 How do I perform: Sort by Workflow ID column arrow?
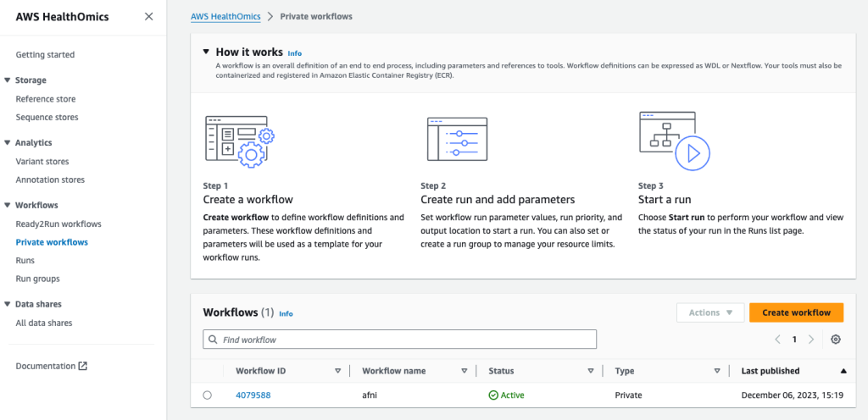(337, 371)
